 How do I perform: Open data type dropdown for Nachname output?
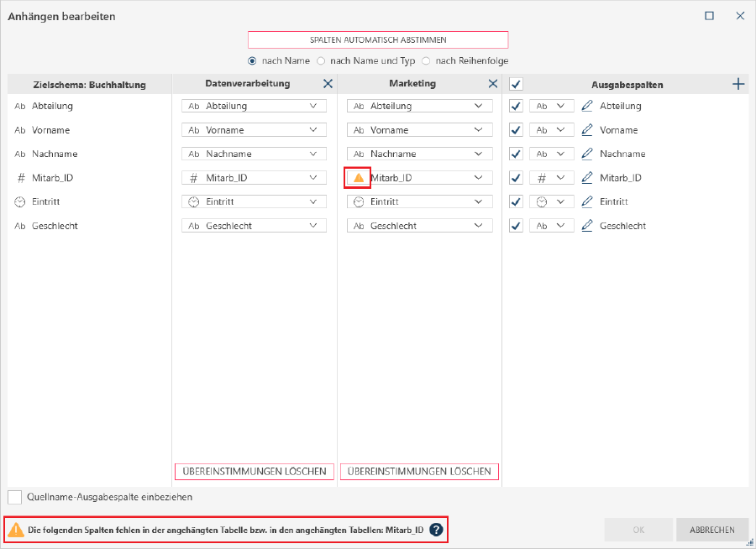(x=560, y=154)
